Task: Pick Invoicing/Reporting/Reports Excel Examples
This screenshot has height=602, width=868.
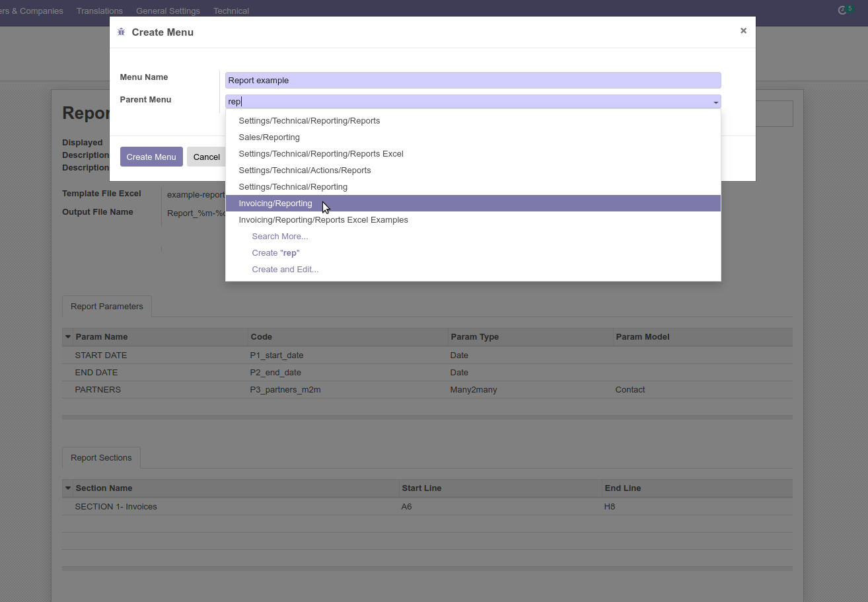Action: pyautogui.click(x=473, y=220)
